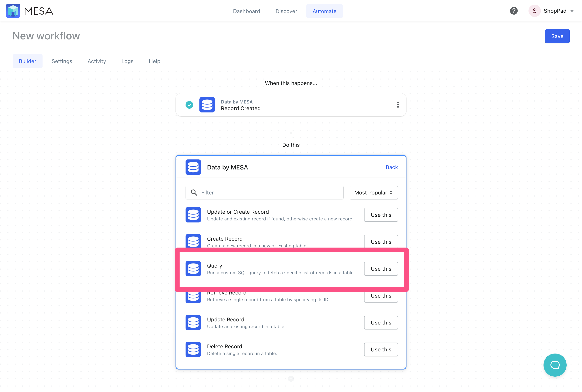The image size is (582, 392).
Task: Click Use this for Update or Create Record
Action: [x=381, y=215]
